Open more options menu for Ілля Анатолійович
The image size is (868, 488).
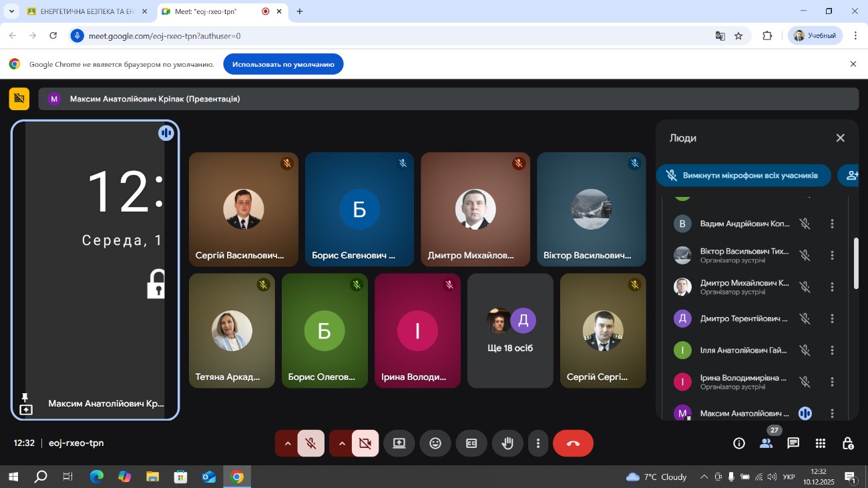(x=832, y=350)
